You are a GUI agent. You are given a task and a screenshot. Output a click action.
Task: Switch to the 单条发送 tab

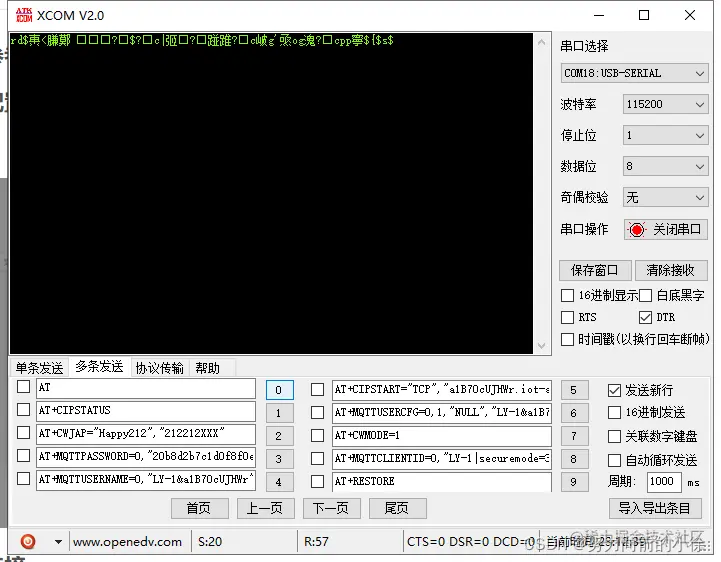40,368
